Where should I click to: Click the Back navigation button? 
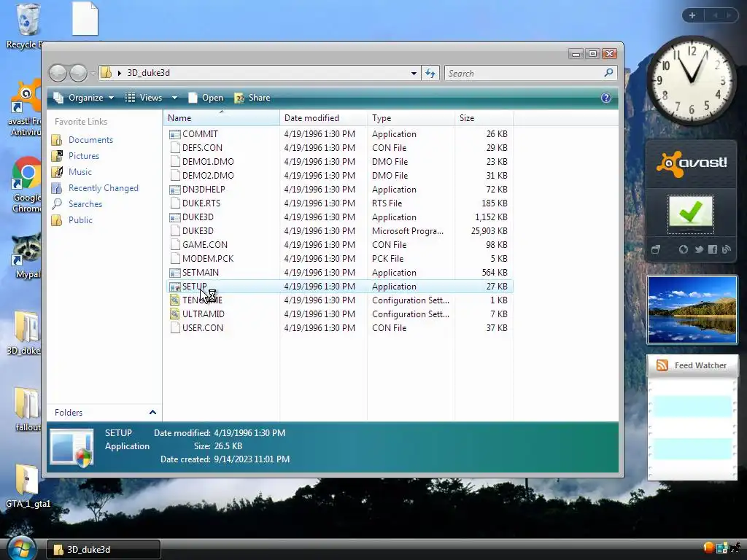coord(58,73)
